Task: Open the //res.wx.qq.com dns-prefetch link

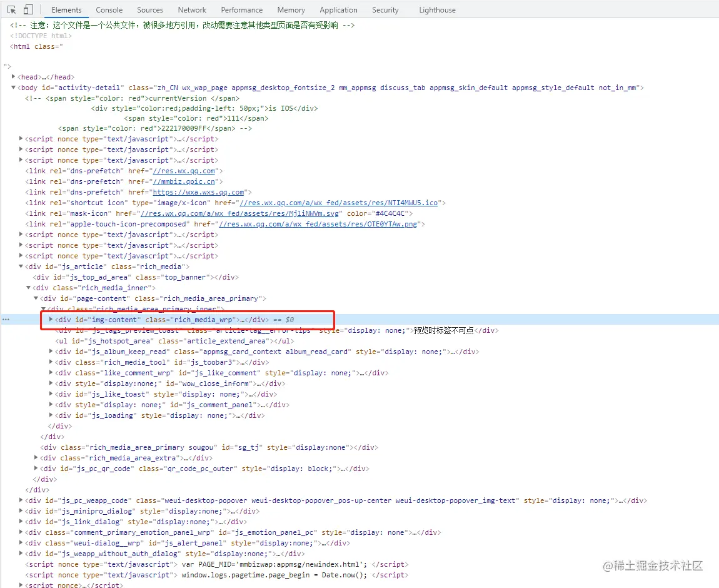Action: 184,171
